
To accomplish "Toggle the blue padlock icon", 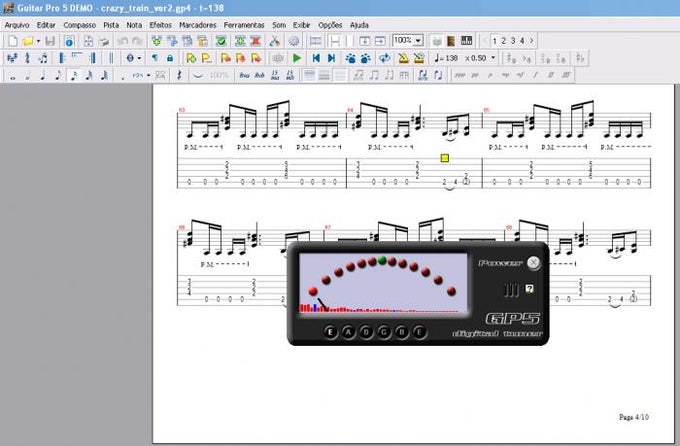I will click(170, 58).
